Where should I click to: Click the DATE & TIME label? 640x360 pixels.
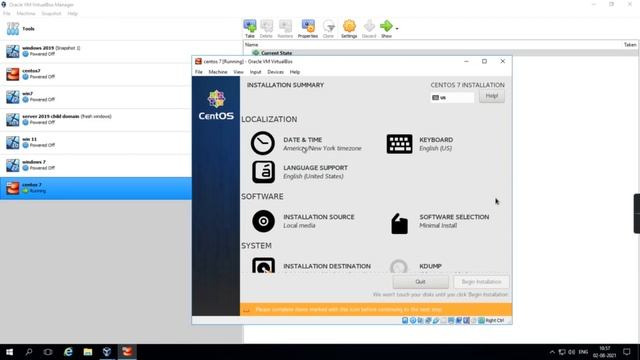(302, 140)
